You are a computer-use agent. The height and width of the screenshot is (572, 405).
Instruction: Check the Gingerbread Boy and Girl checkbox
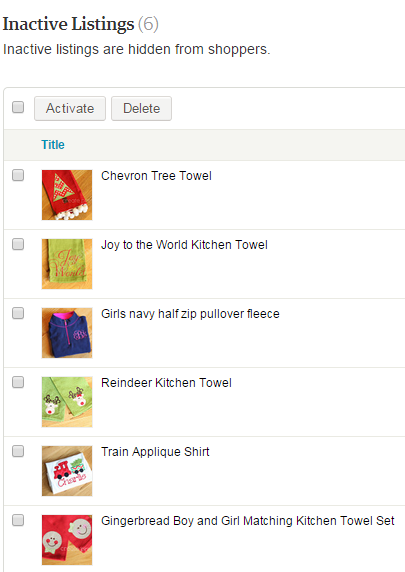click(x=18, y=520)
